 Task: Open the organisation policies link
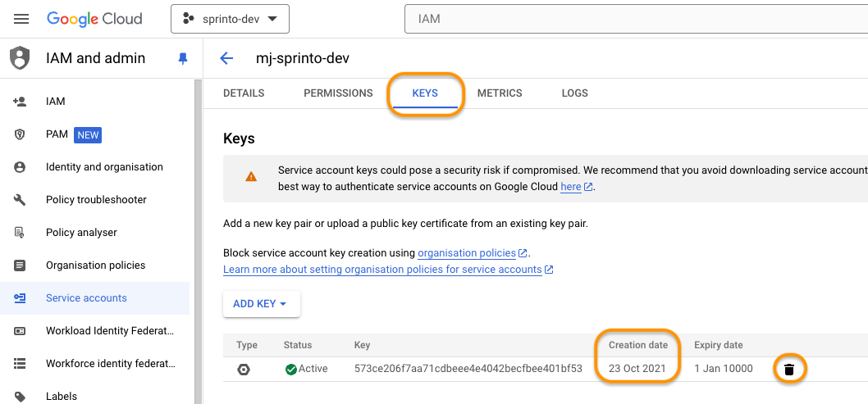click(x=467, y=253)
